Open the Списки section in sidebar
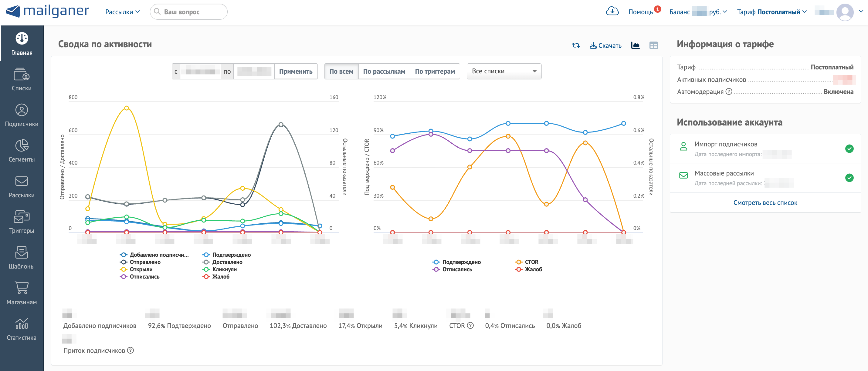Image resolution: width=868 pixels, height=371 pixels. coord(22,79)
